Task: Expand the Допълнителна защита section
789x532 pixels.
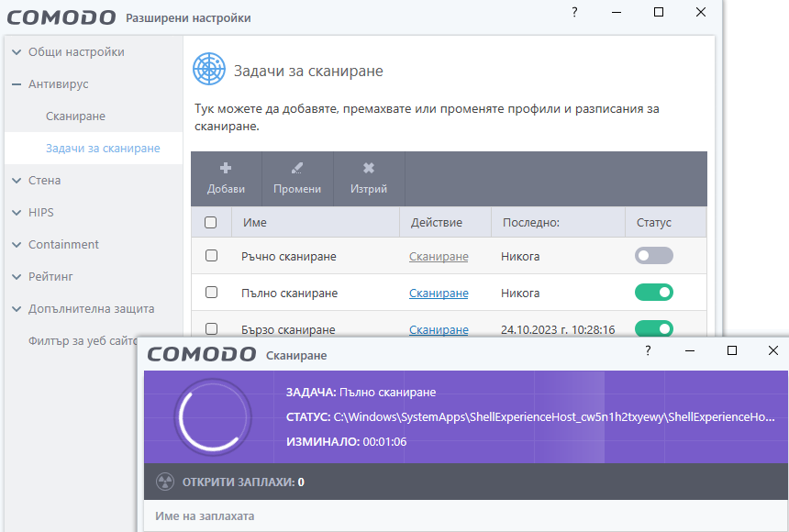Action: (17, 308)
